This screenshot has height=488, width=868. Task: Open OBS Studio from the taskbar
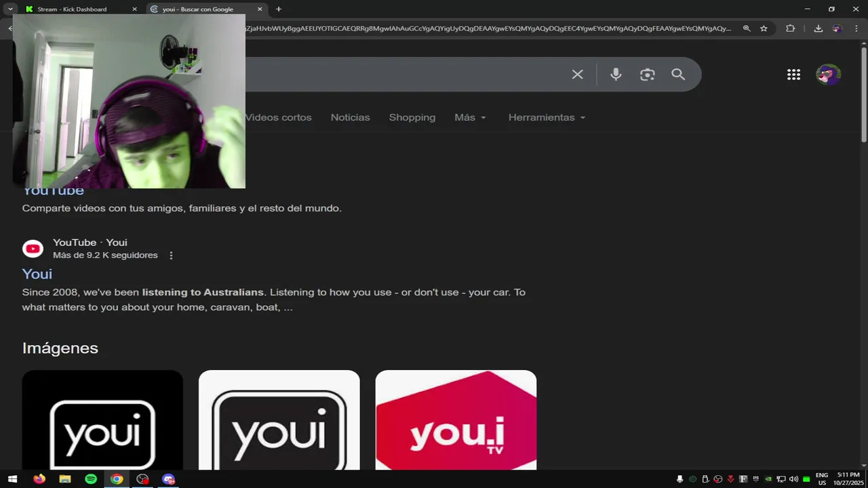(142, 479)
